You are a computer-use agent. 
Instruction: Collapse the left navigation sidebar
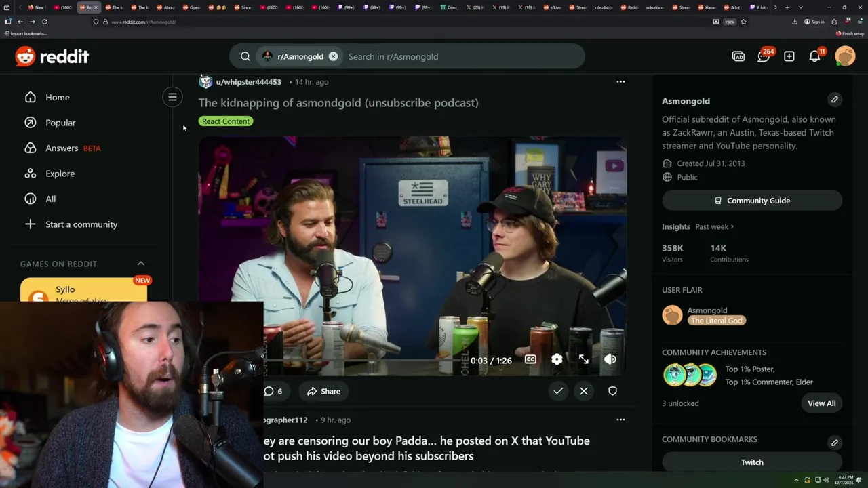pyautogui.click(x=172, y=97)
